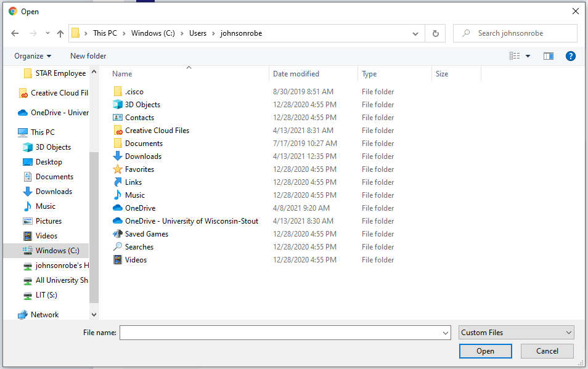This screenshot has height=369, width=588.
Task: Click the Help question mark icon
Action: [570, 55]
